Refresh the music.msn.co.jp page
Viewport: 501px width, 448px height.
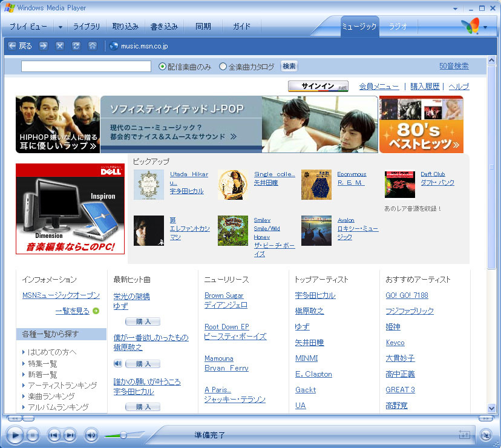point(76,46)
